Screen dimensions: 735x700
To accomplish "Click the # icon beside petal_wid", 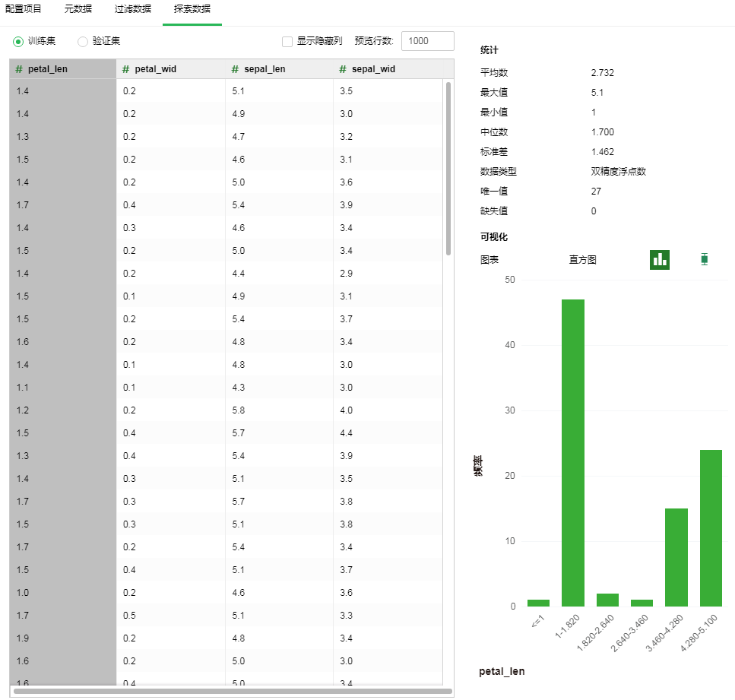I will (126, 69).
